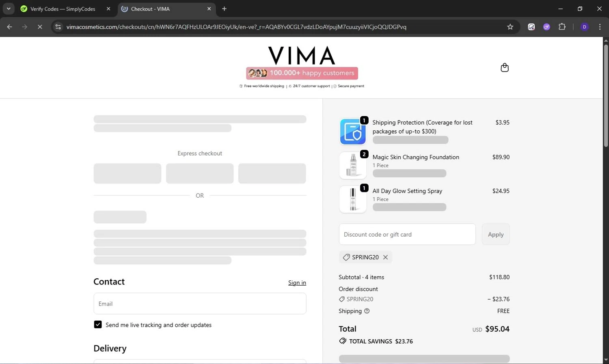This screenshot has height=364, width=609.
Task: Open the profile avatar D
Action: (585, 27)
